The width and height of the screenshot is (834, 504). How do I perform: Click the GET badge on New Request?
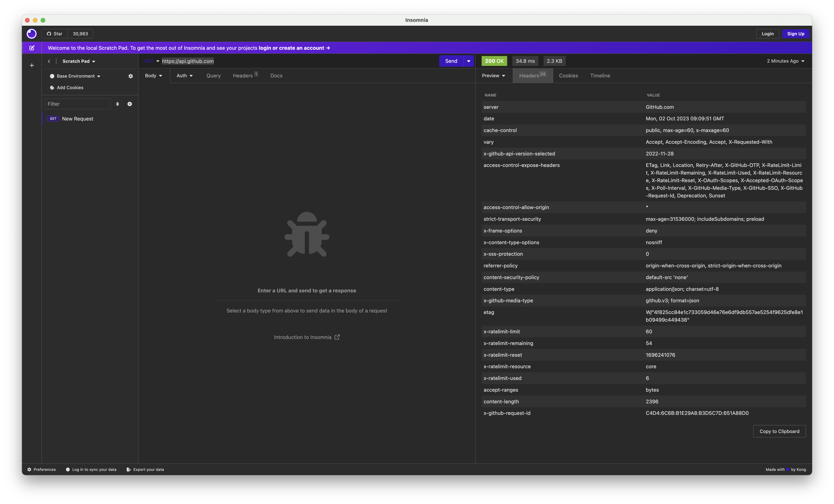pyautogui.click(x=53, y=119)
